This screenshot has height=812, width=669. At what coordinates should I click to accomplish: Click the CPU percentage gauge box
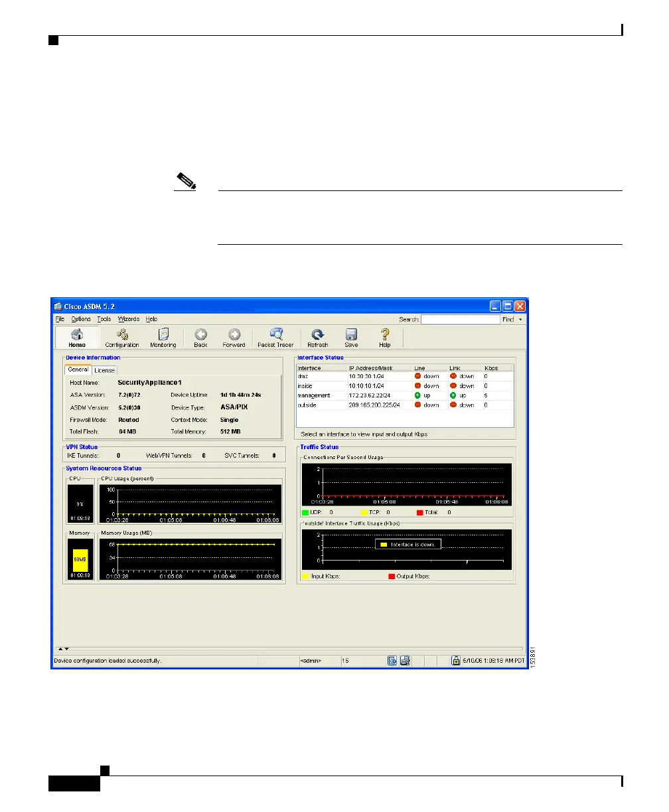click(80, 504)
